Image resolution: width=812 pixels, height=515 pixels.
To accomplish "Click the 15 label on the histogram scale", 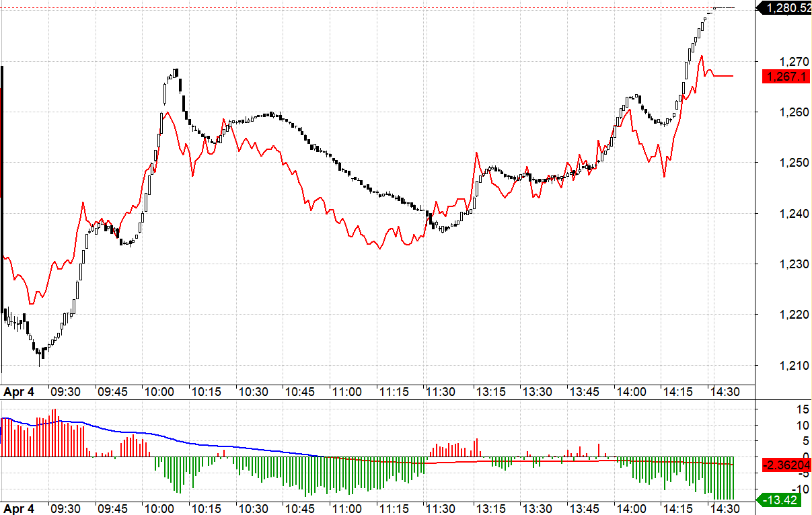I will [802, 409].
